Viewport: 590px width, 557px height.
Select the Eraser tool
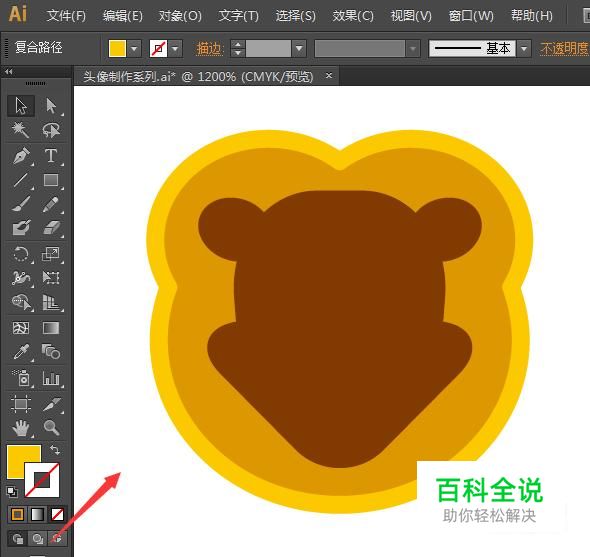[x=51, y=228]
